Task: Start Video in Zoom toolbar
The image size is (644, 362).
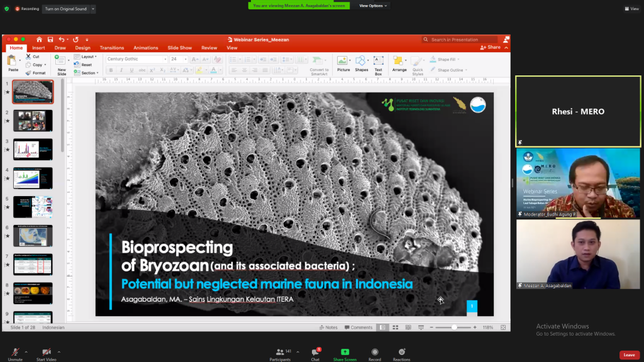Action: click(x=46, y=354)
